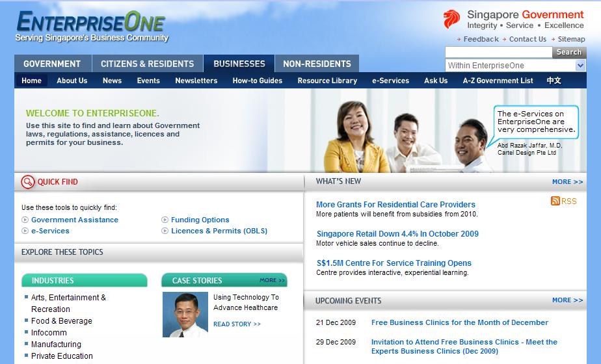Open the Contact Us link

[528, 39]
